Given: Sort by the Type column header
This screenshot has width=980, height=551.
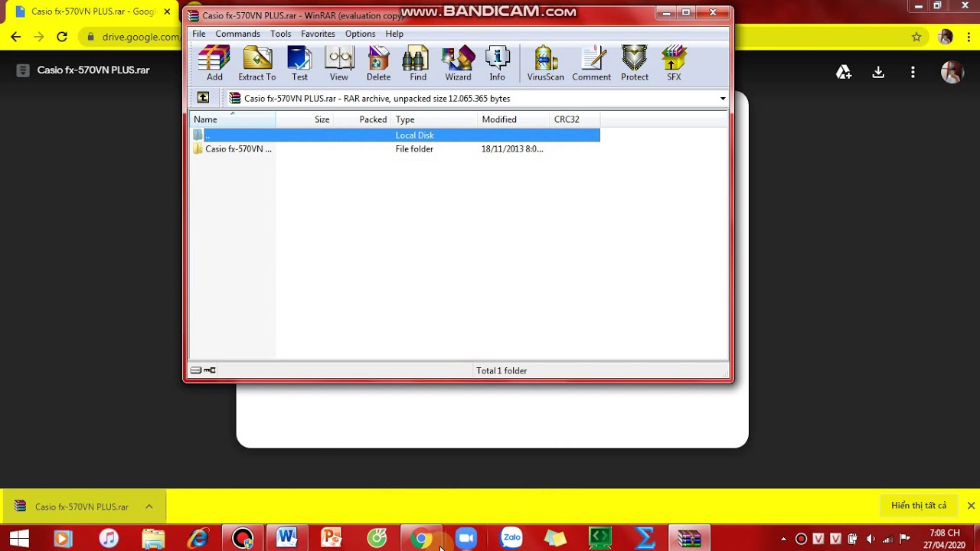Looking at the screenshot, I should coord(435,119).
